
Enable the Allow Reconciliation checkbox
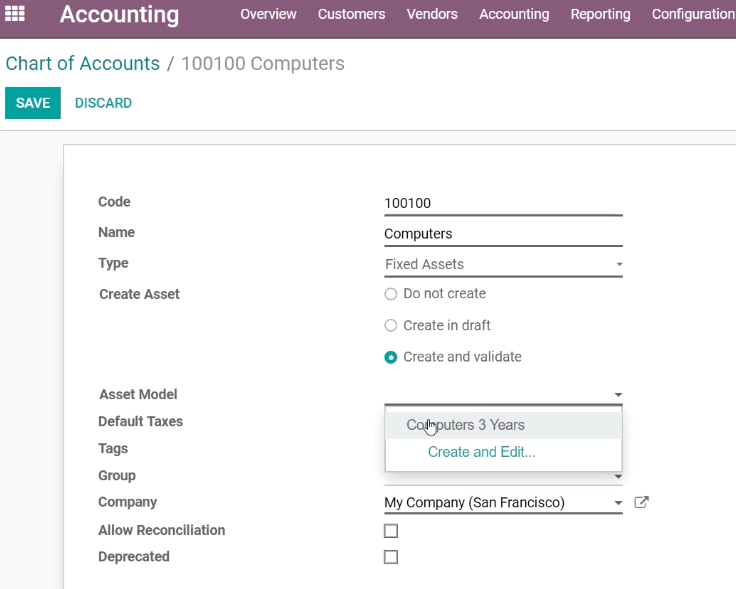pyautogui.click(x=391, y=531)
